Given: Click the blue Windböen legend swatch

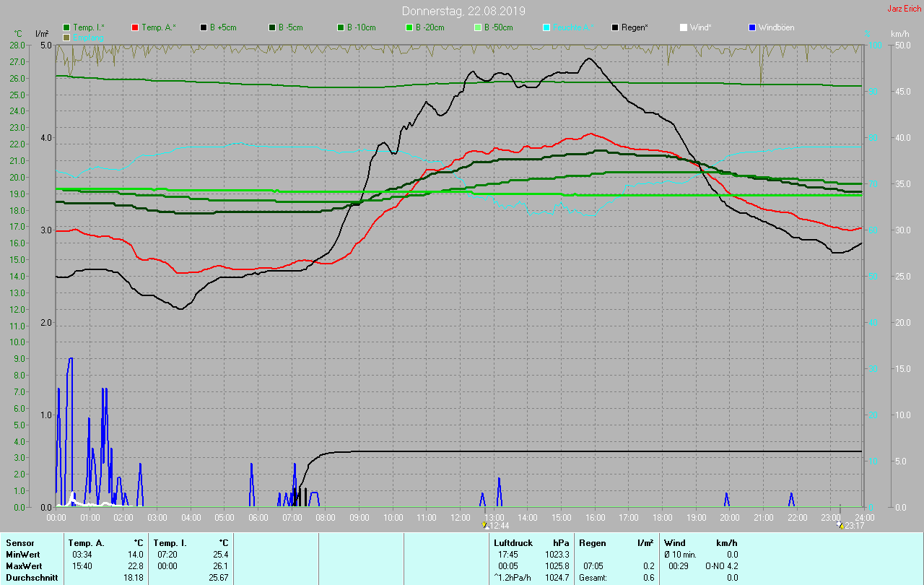Looking at the screenshot, I should (x=751, y=27).
